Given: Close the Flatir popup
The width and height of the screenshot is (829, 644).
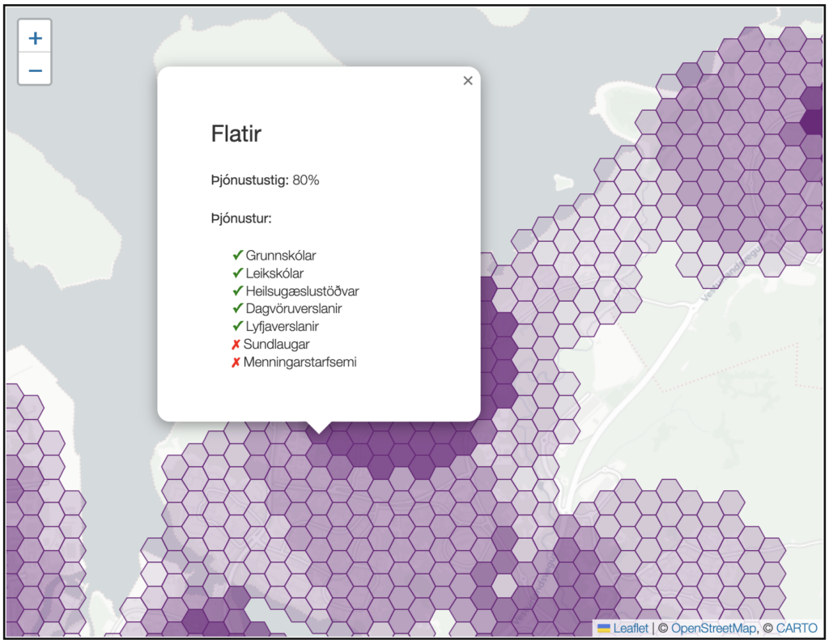Looking at the screenshot, I should (x=467, y=80).
